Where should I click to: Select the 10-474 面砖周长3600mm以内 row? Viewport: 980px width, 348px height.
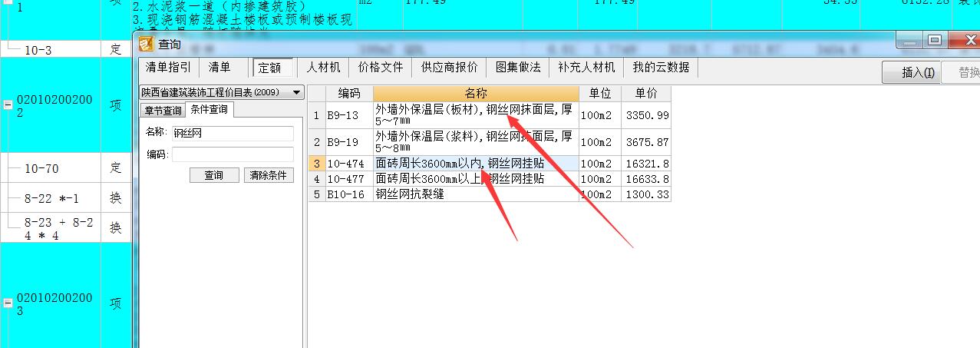(x=489, y=164)
